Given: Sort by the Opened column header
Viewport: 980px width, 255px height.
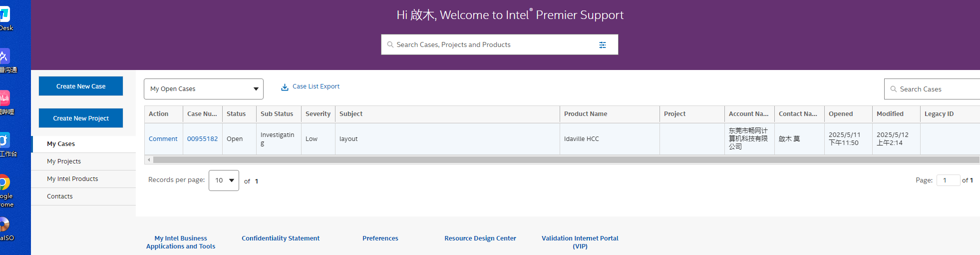Looking at the screenshot, I should (x=848, y=114).
